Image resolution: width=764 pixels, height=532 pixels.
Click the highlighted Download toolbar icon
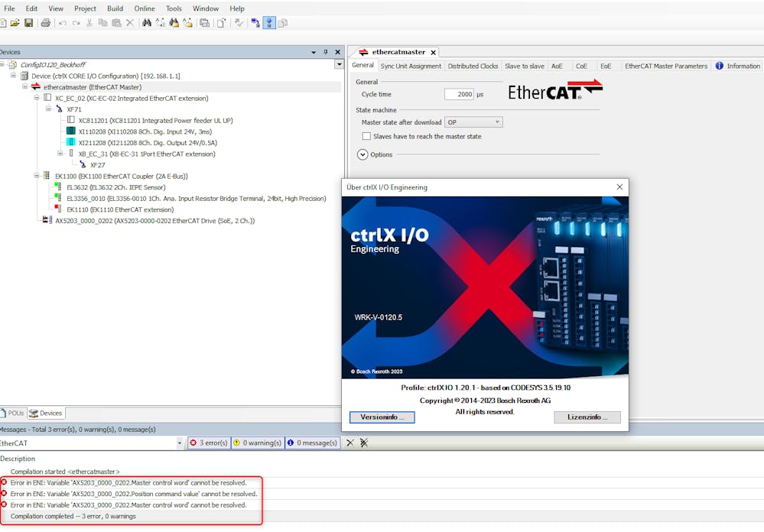[x=269, y=23]
